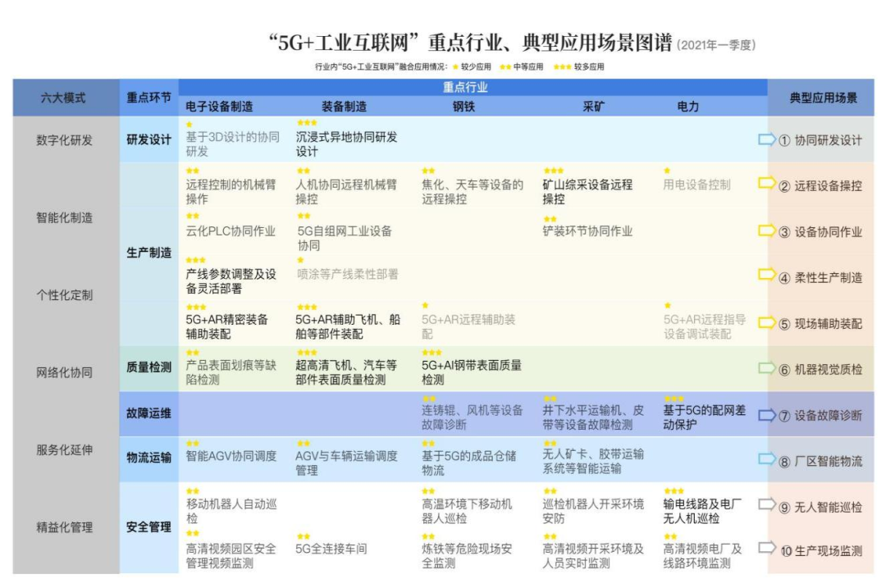Click the green arrow beside 机器视觉质检
Image resolution: width=886 pixels, height=588 pixels.
(x=766, y=368)
